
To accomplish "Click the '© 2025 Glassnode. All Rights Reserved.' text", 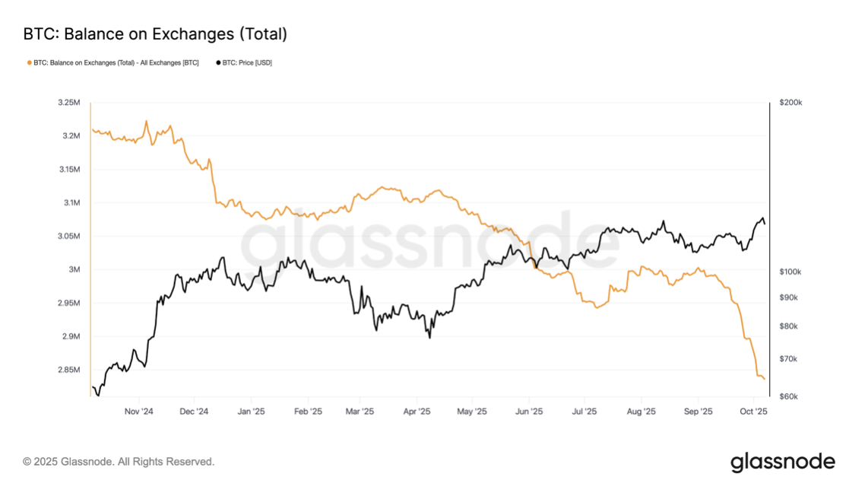I will point(119,462).
